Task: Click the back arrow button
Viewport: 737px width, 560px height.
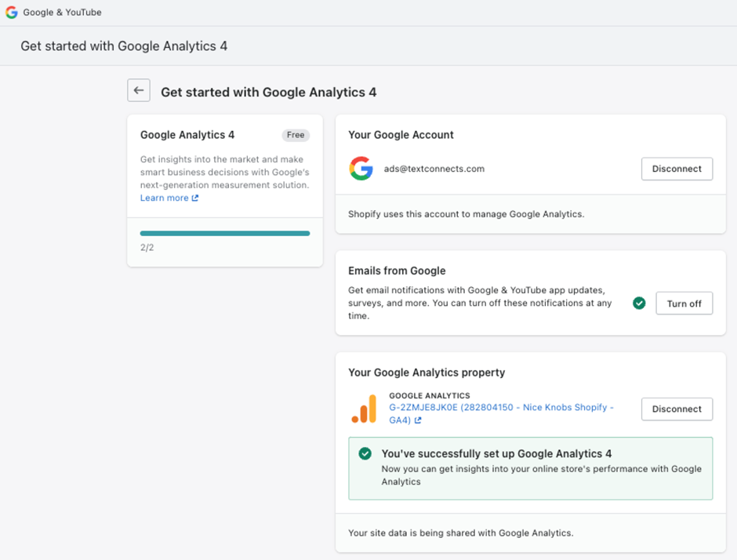Action: 139,91
